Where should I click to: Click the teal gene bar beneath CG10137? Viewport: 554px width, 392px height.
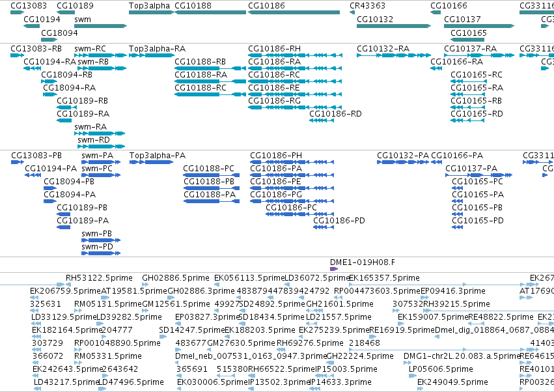(479, 26)
